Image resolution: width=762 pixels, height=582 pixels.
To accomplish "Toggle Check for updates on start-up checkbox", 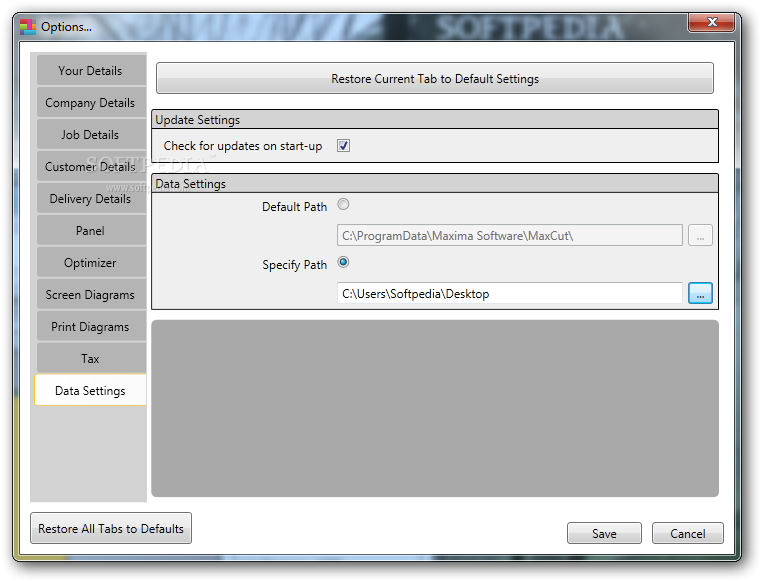I will coord(344,145).
